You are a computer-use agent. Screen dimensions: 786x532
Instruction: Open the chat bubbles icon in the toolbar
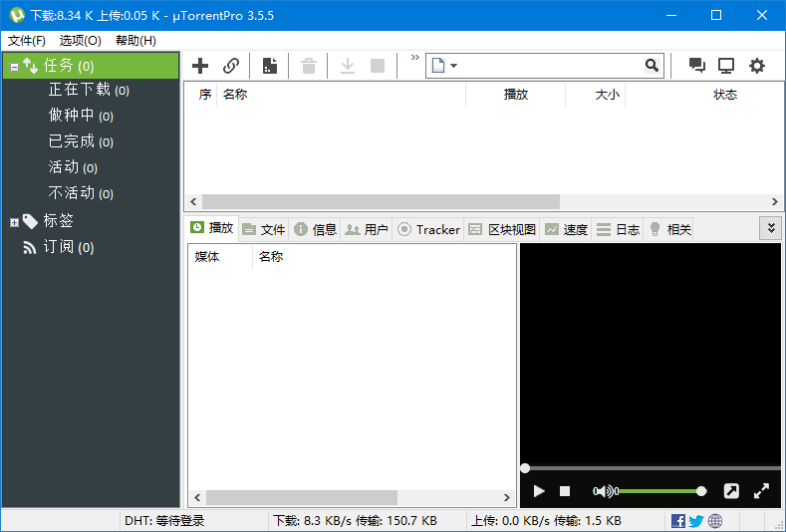tap(696, 66)
